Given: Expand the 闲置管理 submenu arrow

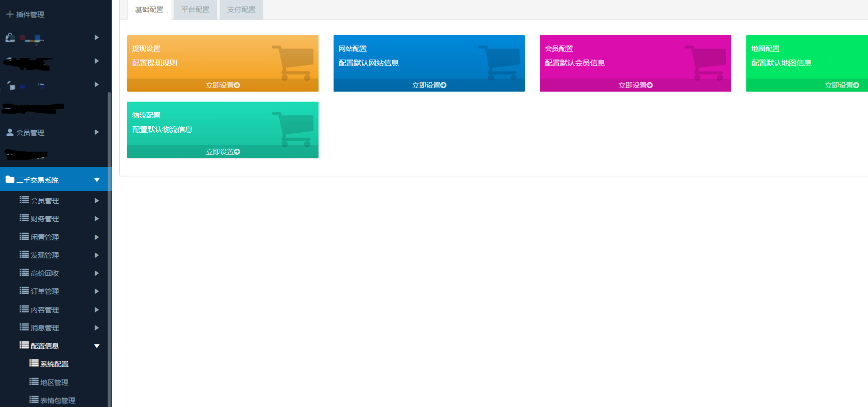Looking at the screenshot, I should pyautogui.click(x=97, y=237).
